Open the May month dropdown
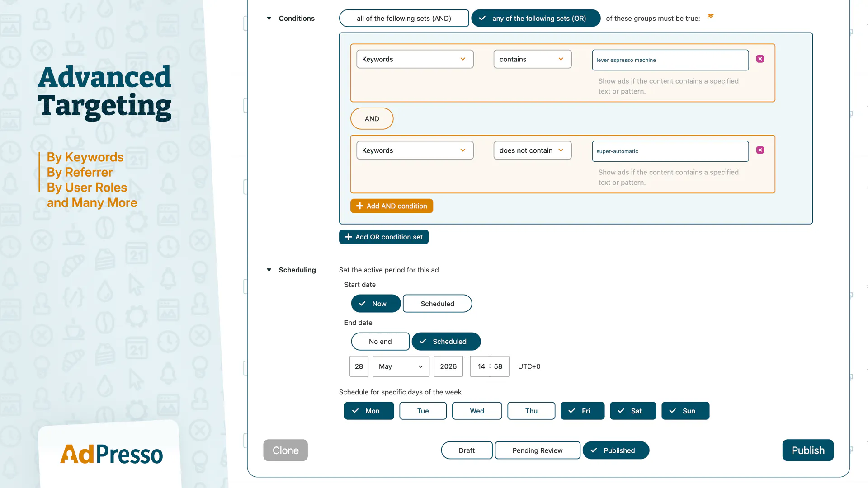The height and width of the screenshot is (488, 868). click(401, 366)
